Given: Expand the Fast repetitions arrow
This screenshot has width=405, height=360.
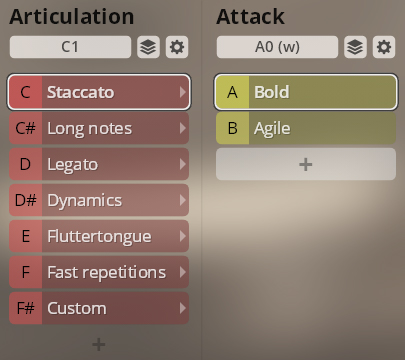Looking at the screenshot, I should pos(182,272).
